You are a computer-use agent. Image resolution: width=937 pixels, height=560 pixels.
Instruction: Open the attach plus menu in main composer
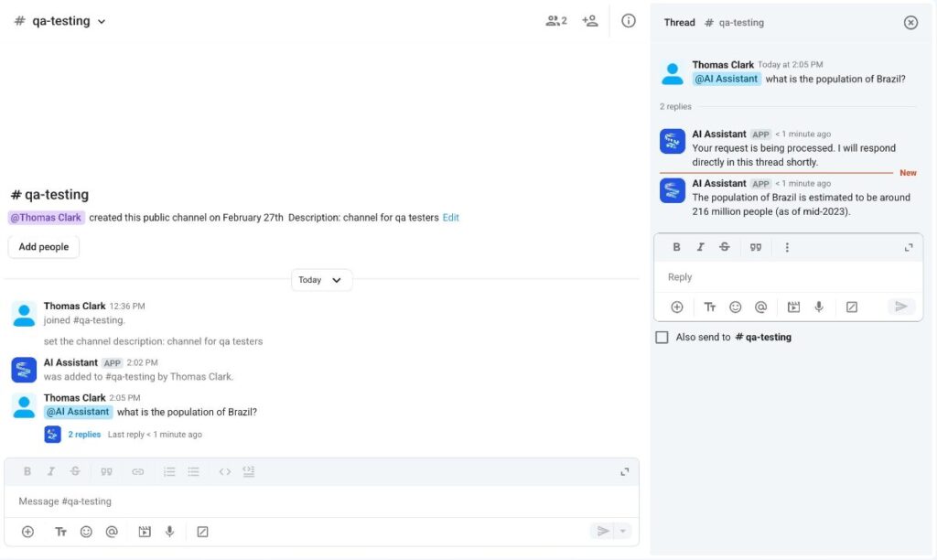[27, 532]
